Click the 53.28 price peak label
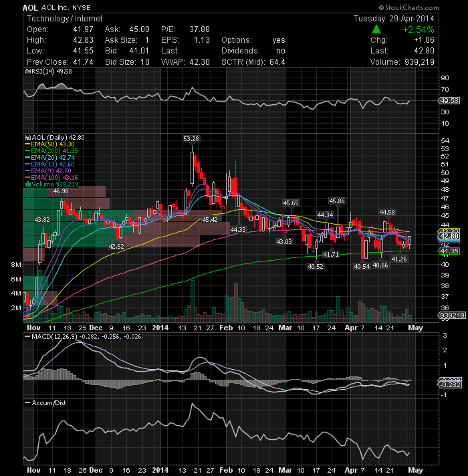The height and width of the screenshot is (476, 468). [191, 139]
